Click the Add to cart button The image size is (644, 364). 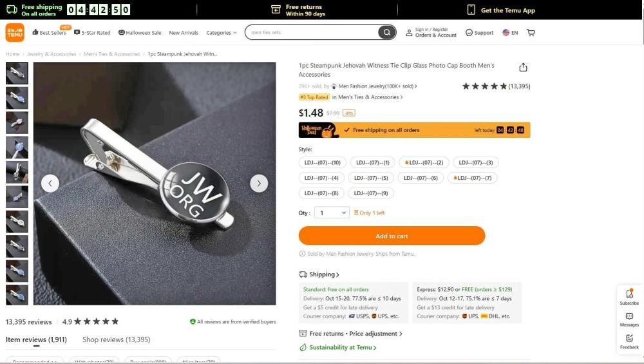pos(392,236)
